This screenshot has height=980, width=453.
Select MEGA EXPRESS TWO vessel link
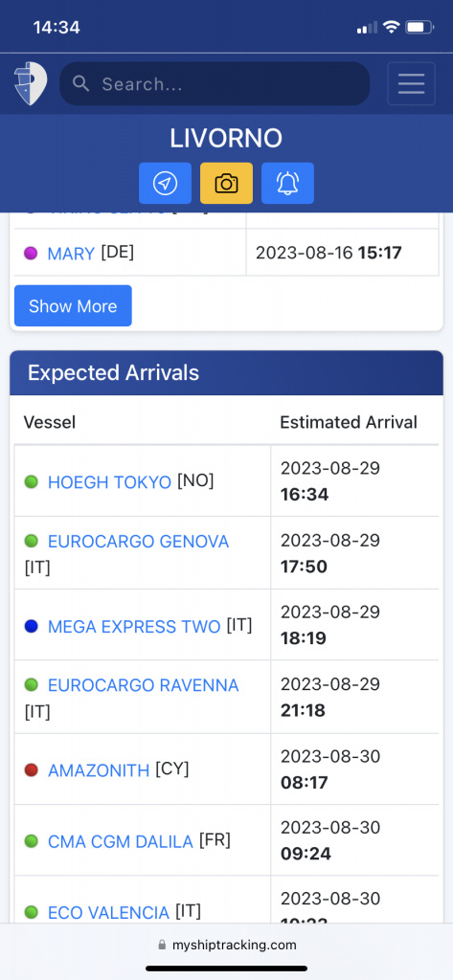click(x=134, y=626)
